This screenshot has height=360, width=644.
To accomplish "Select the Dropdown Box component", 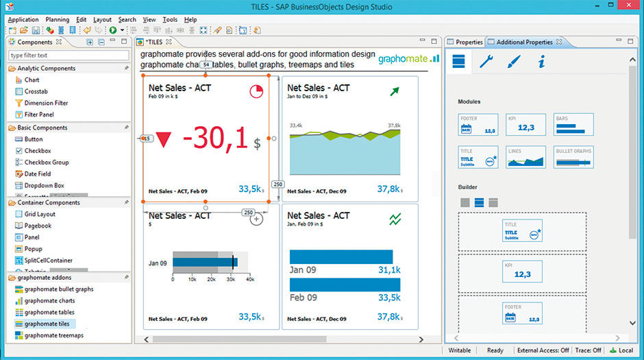I will [x=40, y=185].
